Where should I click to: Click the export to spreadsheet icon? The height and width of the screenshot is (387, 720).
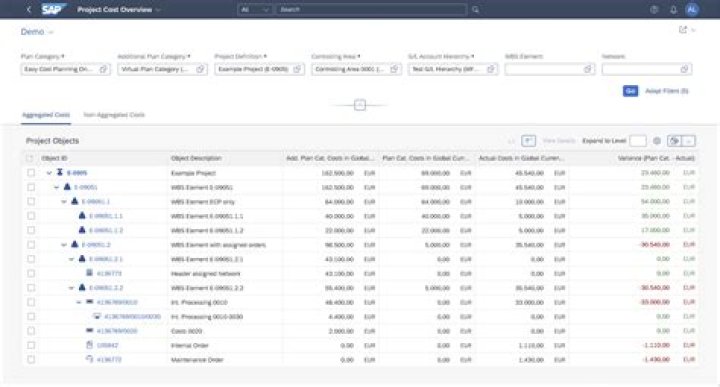(675, 141)
